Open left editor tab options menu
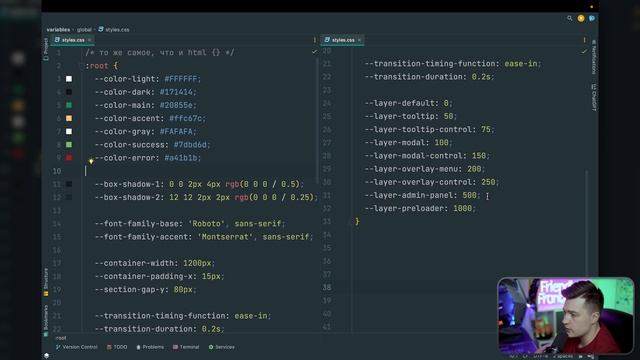Viewport: 640px width, 360px height. pyautogui.click(x=314, y=40)
